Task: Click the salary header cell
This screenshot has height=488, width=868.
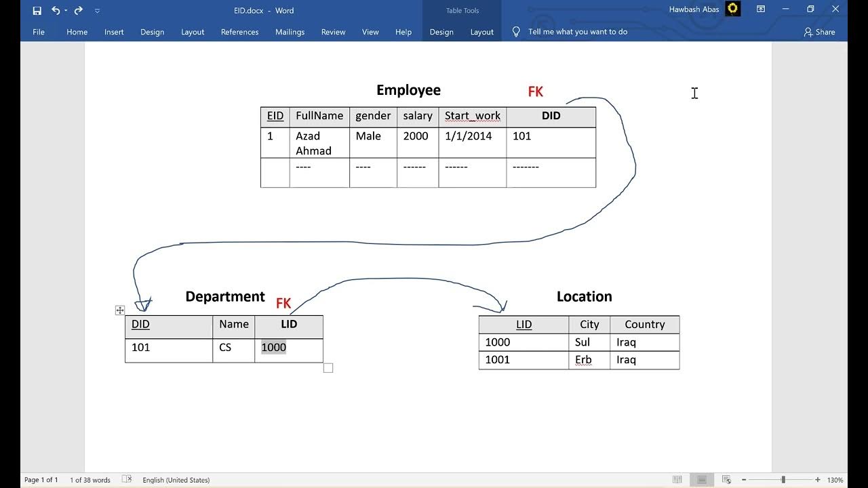Action: 418,117
